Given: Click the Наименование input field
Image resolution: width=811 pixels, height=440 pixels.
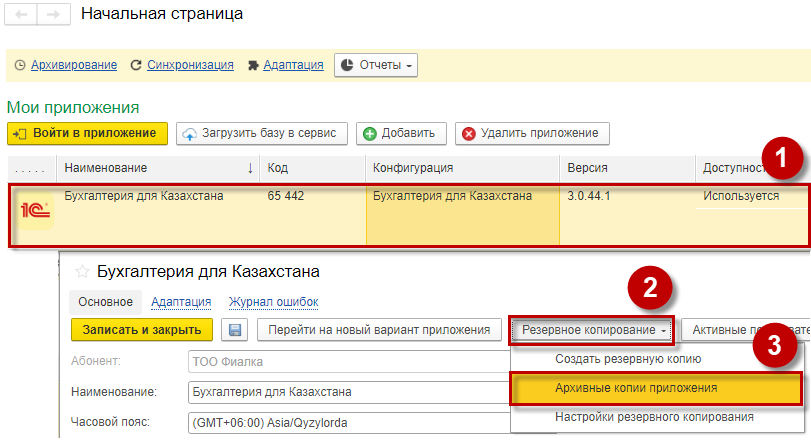Looking at the screenshot, I should (x=350, y=392).
